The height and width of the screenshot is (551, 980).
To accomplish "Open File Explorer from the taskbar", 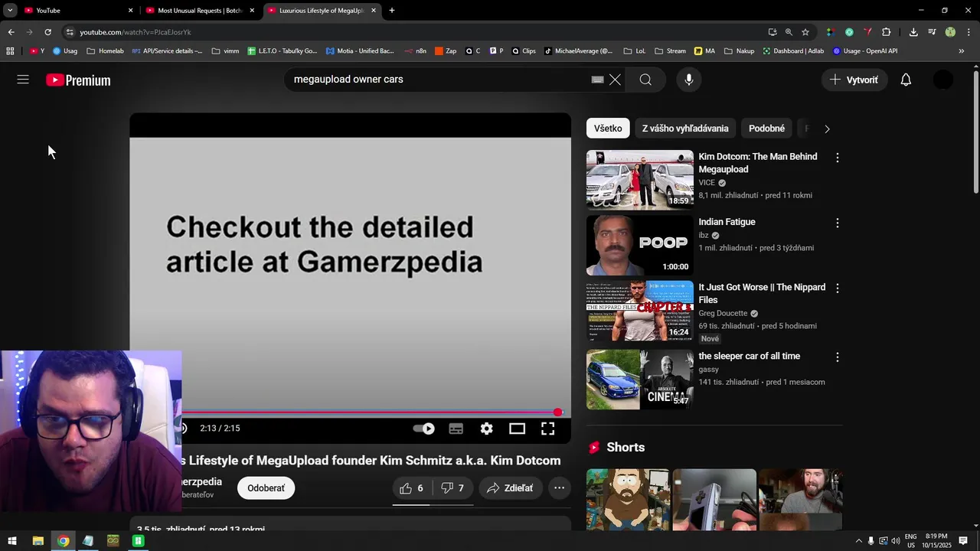I will tap(38, 541).
